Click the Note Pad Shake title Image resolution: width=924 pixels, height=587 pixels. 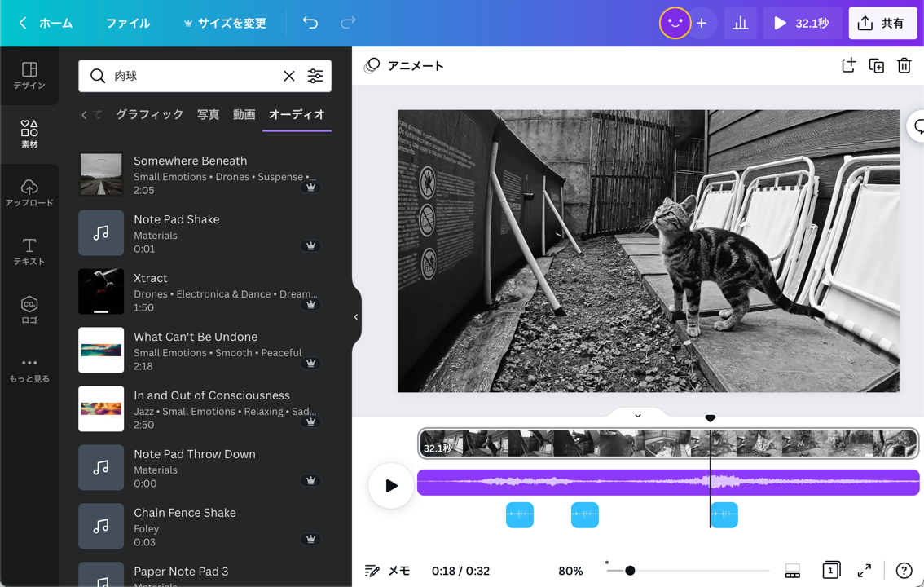coord(176,219)
